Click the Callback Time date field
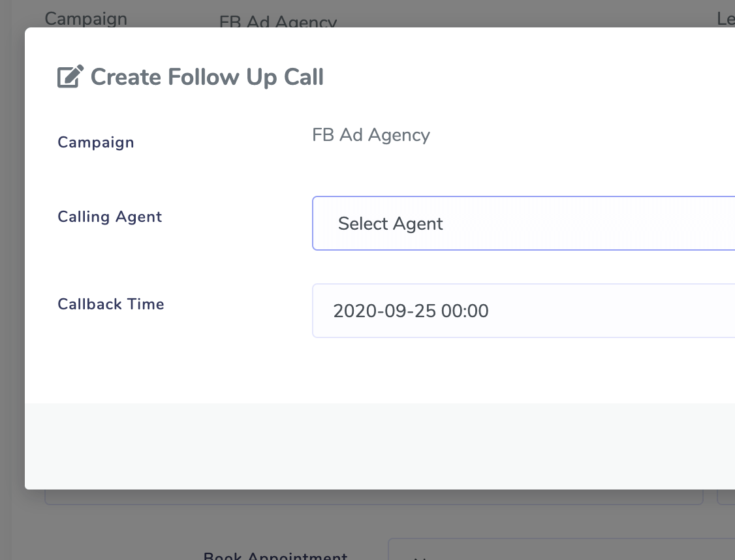The image size is (735, 560). (x=524, y=311)
